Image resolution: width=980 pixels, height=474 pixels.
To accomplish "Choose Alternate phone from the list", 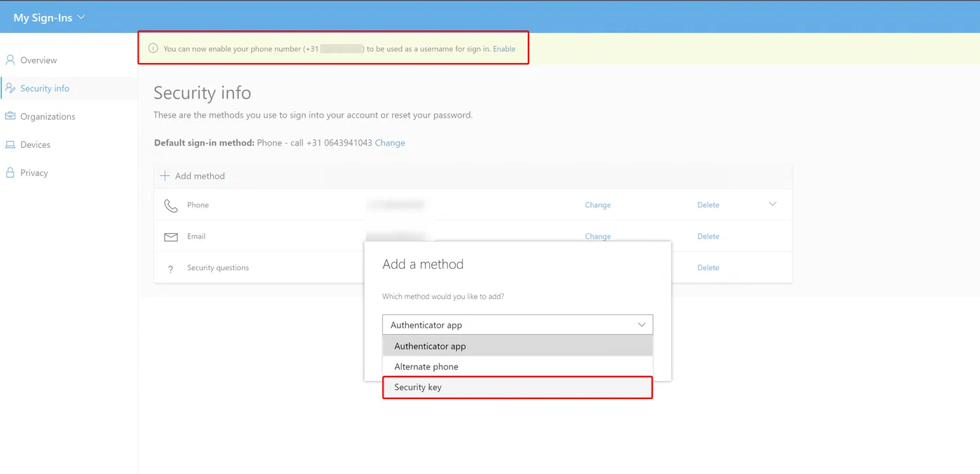I will (x=517, y=366).
